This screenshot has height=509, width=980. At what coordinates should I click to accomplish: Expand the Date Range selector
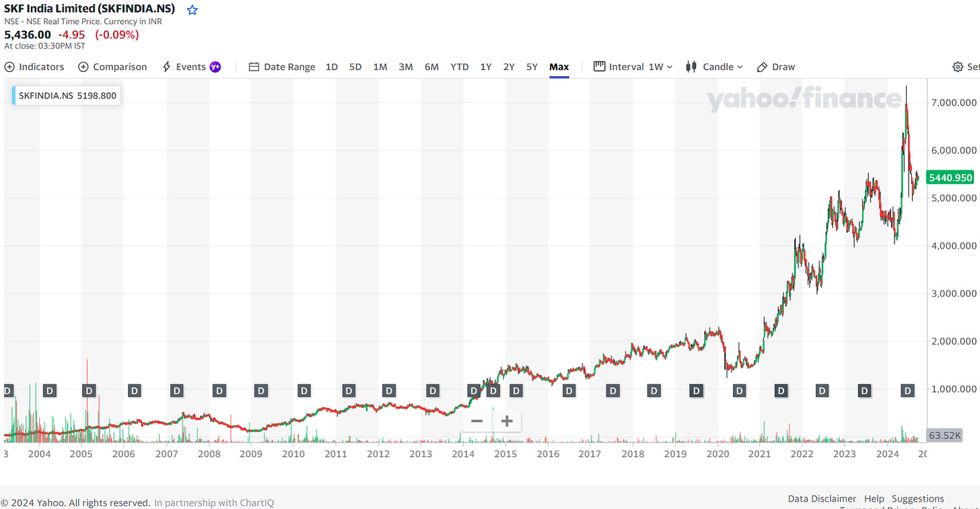(282, 67)
